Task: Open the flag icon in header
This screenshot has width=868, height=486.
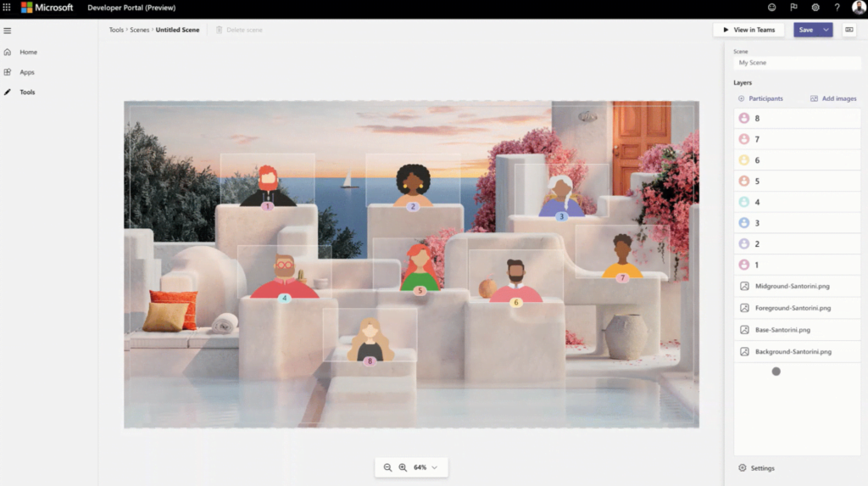Action: click(793, 8)
